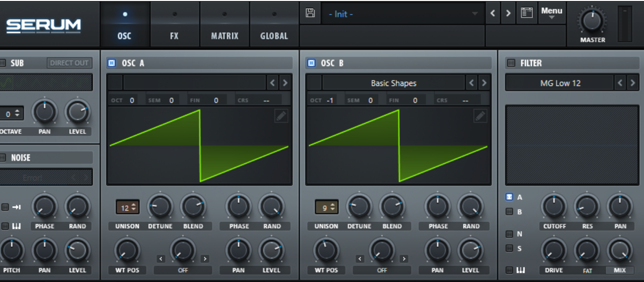Click OSC B octave value -1

[x=330, y=100]
